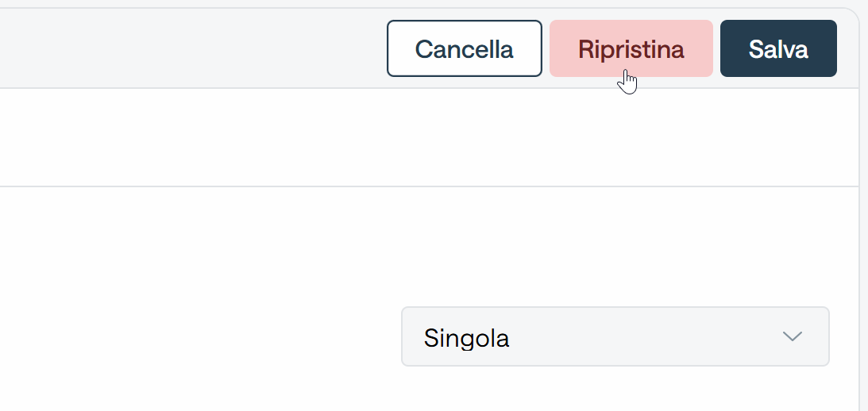Confirm the form with Salva
This screenshot has width=868, height=411.
click(x=778, y=48)
